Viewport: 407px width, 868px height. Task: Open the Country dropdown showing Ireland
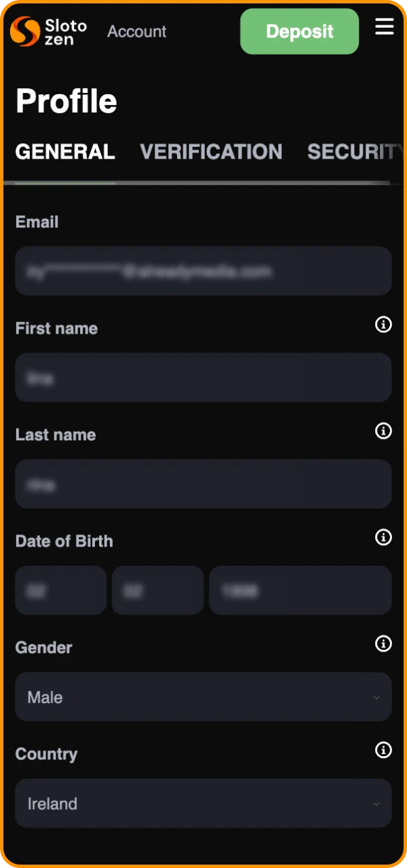203,804
